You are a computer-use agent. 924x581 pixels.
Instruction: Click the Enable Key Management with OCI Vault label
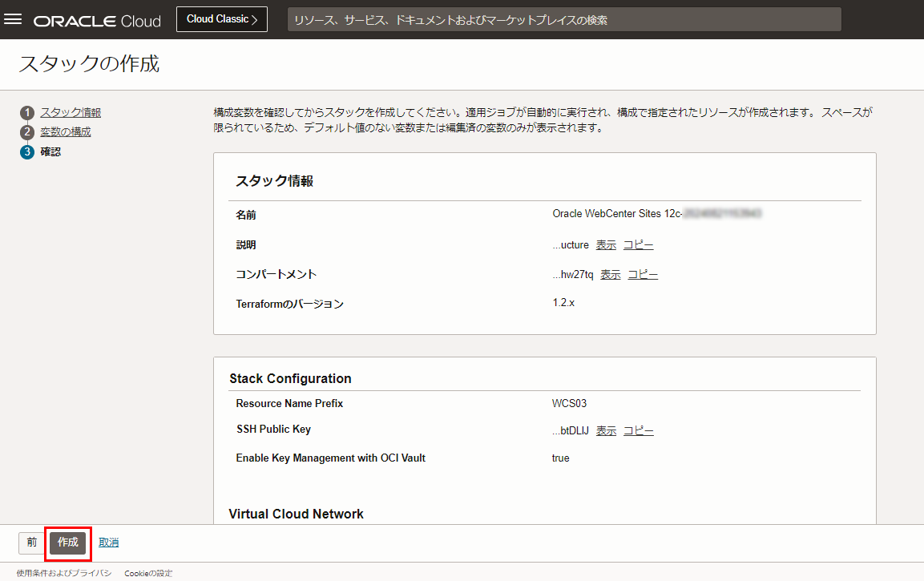(x=331, y=458)
